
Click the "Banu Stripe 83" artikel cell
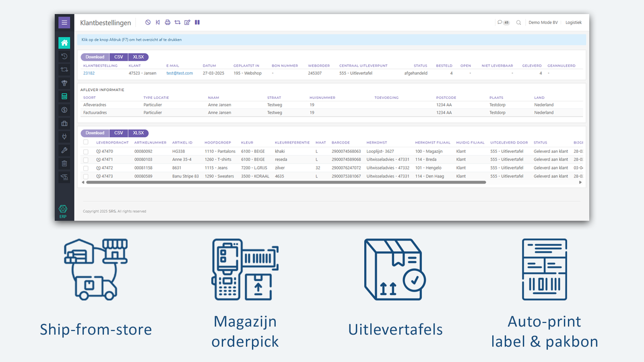tap(186, 176)
